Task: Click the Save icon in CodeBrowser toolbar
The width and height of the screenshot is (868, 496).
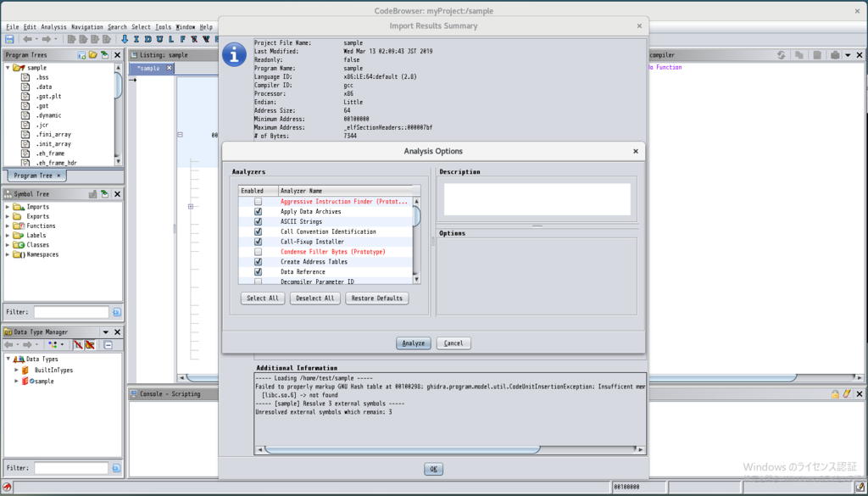Action: click(x=9, y=39)
